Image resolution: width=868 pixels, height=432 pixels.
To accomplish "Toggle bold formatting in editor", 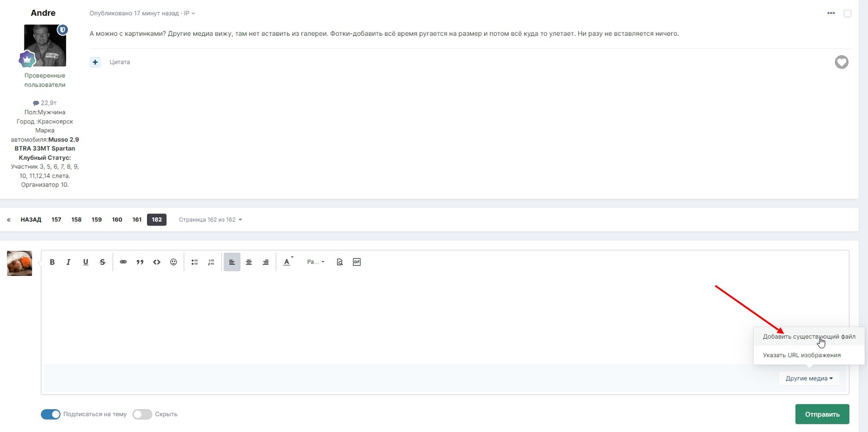I will coord(52,262).
